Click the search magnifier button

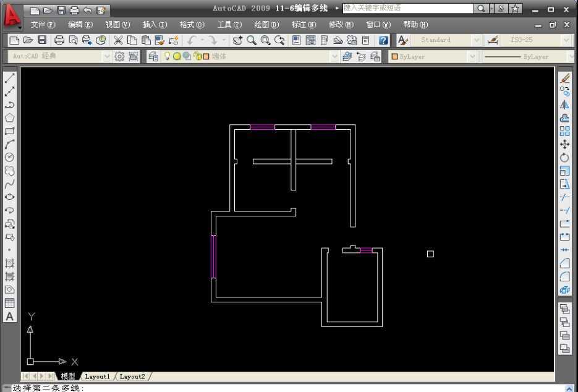click(481, 8)
